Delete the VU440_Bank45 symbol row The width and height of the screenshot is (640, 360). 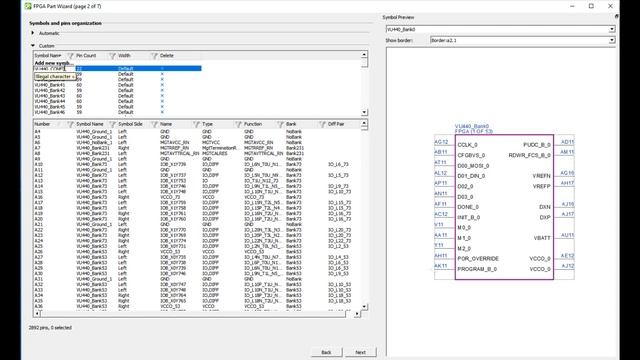162,107
